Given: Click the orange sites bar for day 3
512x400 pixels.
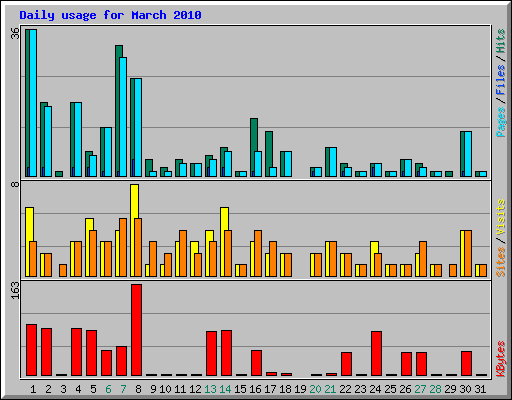Looking at the screenshot, I should [x=63, y=270].
